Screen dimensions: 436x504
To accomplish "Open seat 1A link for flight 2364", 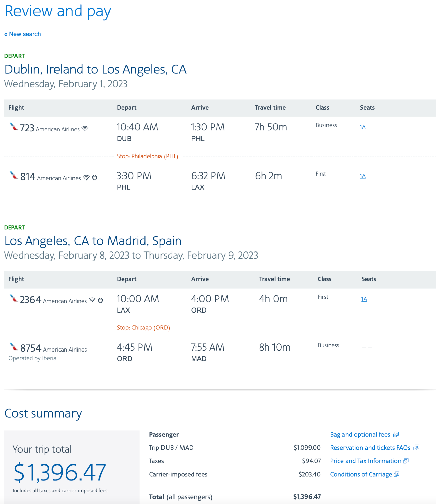I will (364, 299).
